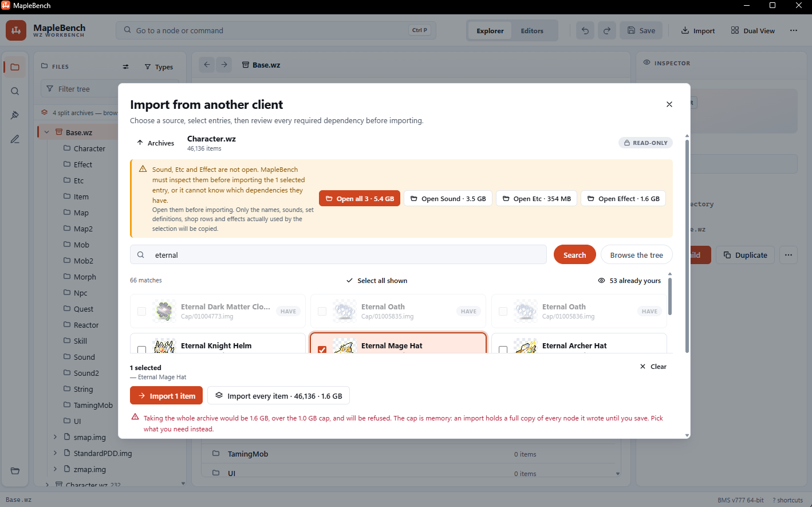Click the Inspector eye icon

point(647,62)
